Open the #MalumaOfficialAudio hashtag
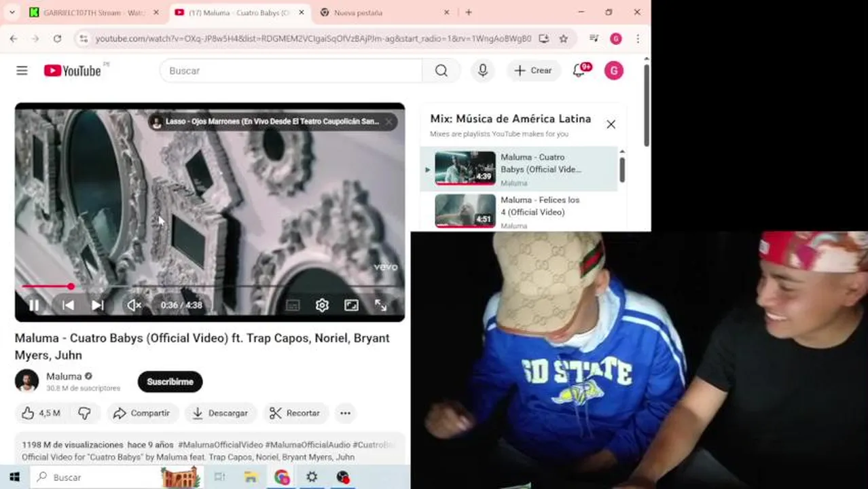Image resolution: width=868 pixels, height=489 pixels. [x=307, y=445]
